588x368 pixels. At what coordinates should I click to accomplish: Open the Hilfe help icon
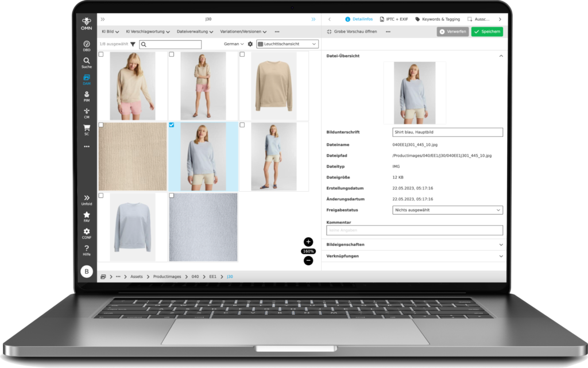87,250
